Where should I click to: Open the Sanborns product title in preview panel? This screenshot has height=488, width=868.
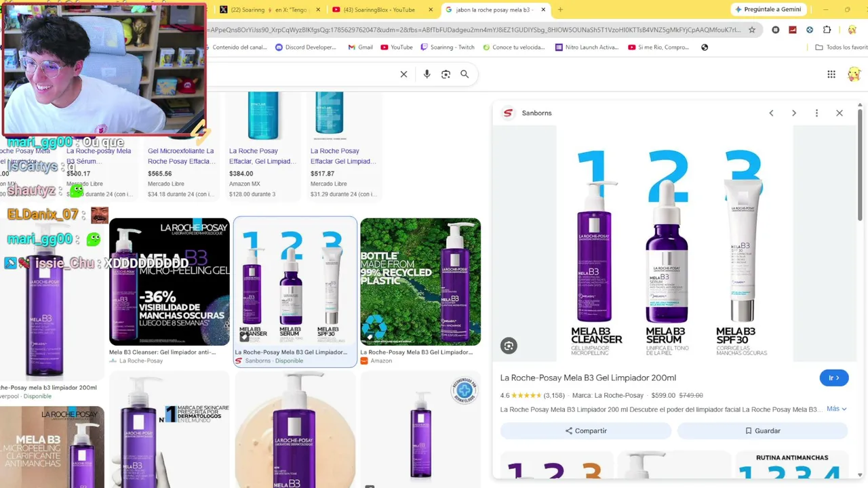click(588, 378)
